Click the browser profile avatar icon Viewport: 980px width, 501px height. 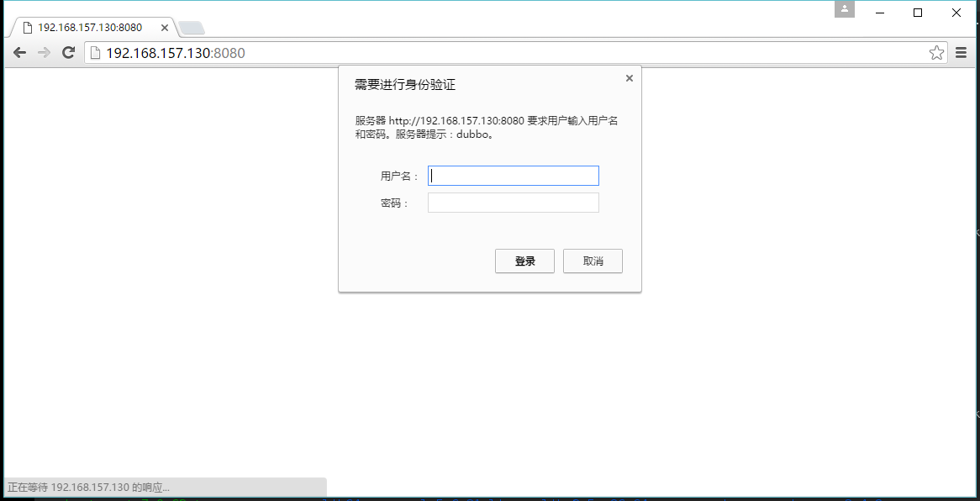pyautogui.click(x=844, y=8)
